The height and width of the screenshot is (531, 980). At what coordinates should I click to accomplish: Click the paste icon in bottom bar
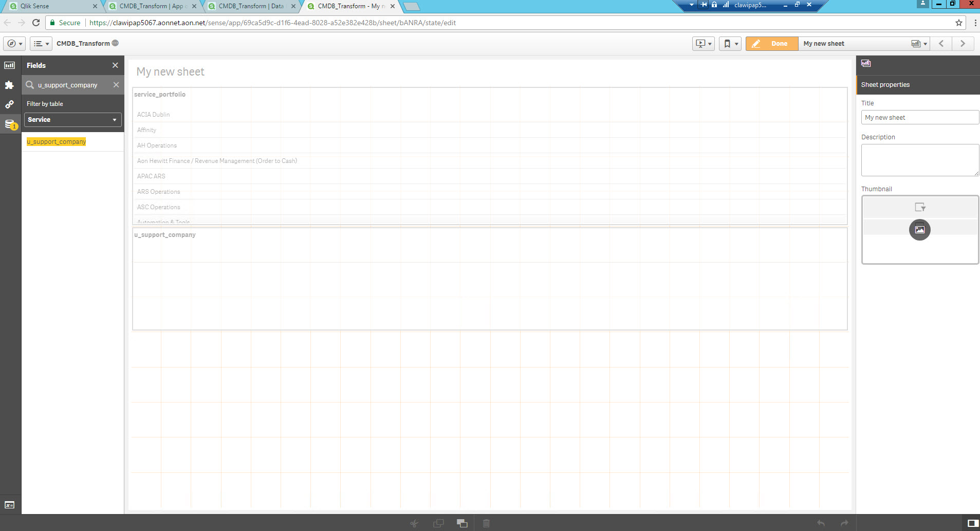[462, 523]
